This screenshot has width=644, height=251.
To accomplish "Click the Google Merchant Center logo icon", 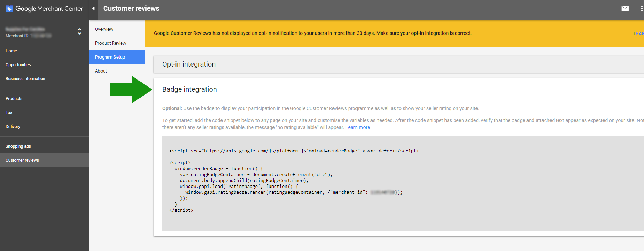I will (x=9, y=8).
